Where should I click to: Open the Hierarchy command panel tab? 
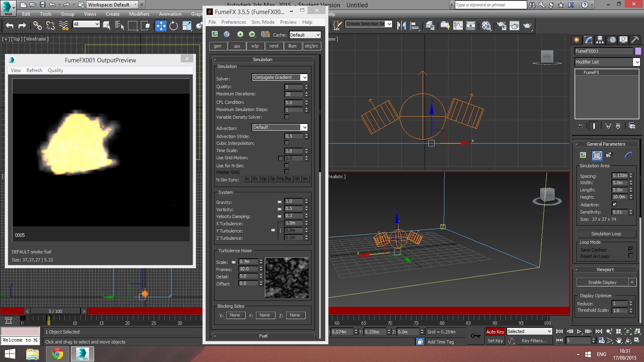click(x=600, y=39)
